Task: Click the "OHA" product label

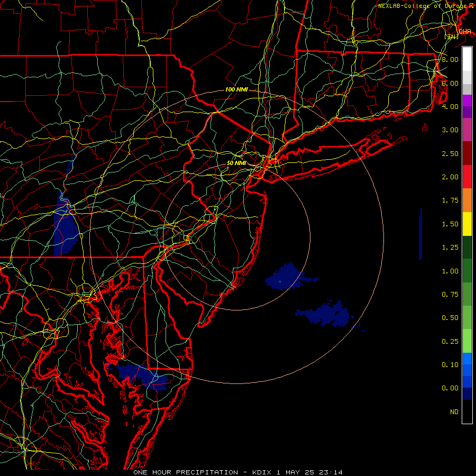Action: point(465,31)
